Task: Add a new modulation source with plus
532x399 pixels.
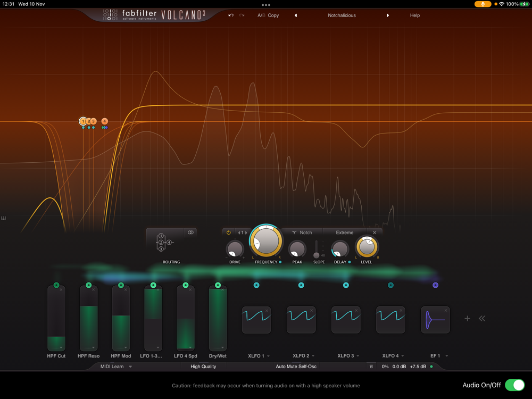Action: pos(467,318)
